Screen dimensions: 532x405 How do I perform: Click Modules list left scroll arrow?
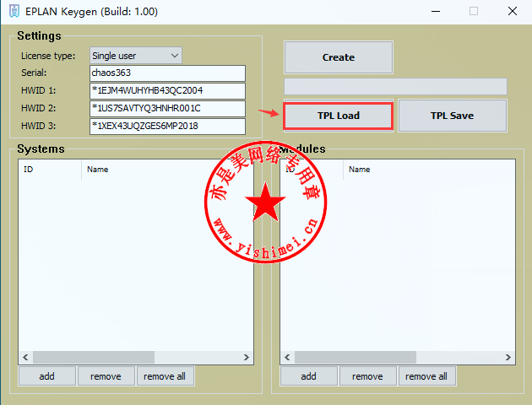tap(287, 357)
